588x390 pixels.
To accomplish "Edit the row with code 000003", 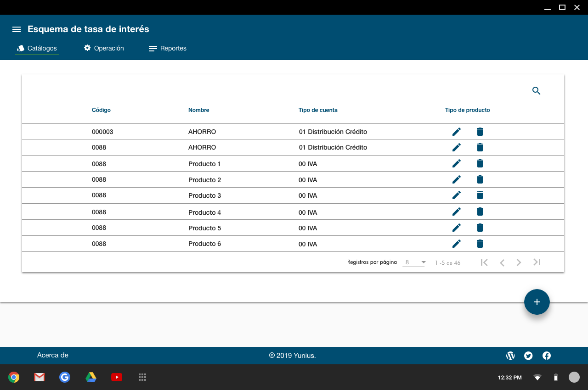I will 456,132.
